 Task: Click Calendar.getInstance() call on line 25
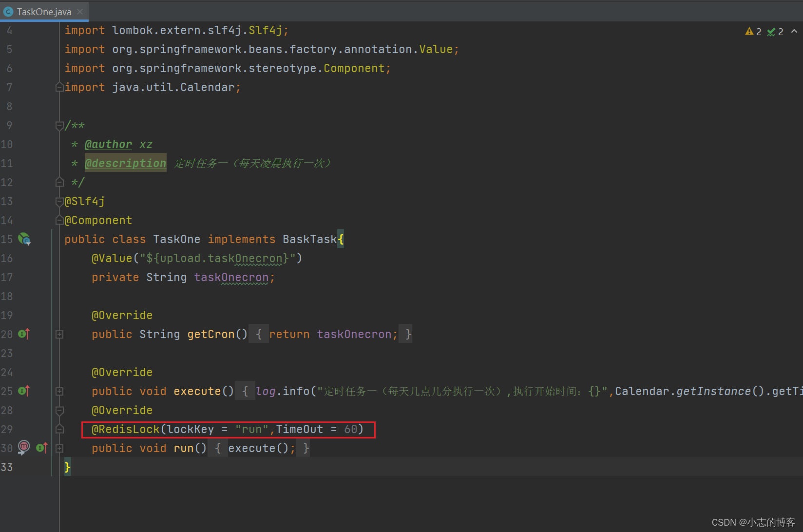tap(689, 391)
